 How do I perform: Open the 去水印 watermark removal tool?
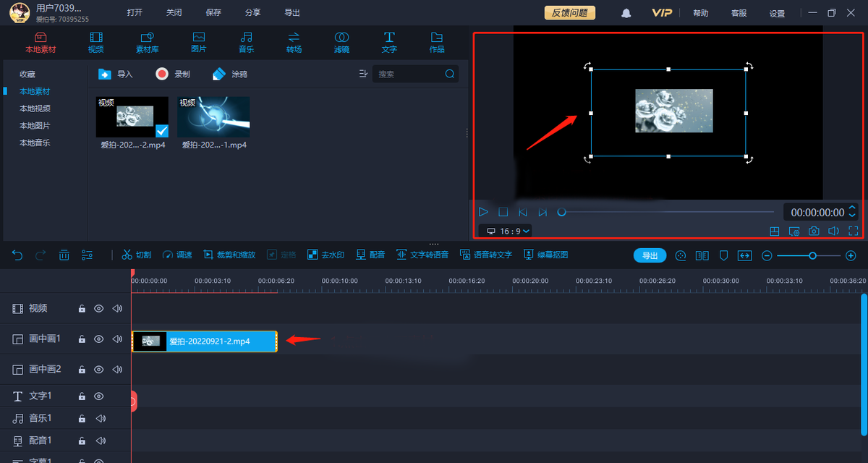click(325, 255)
